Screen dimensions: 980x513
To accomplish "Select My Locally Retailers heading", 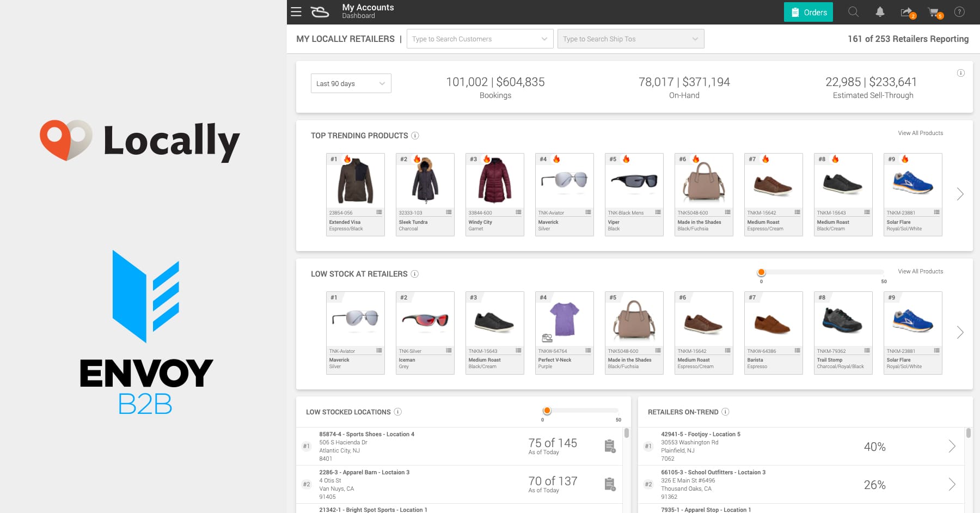I will pyautogui.click(x=345, y=39).
